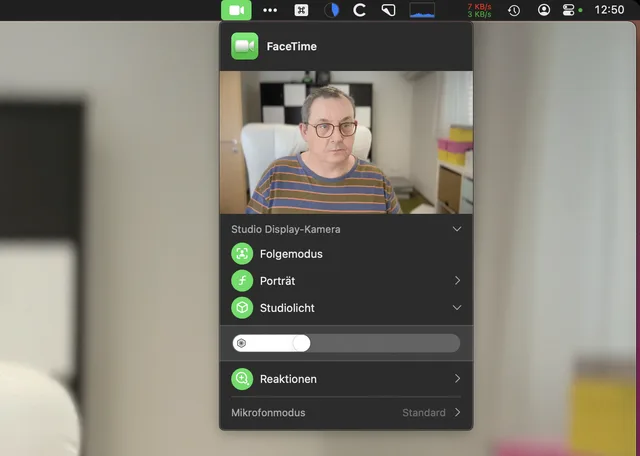Click the Studiolicht label
Screen dimensions: 640x456
pyautogui.click(x=287, y=308)
